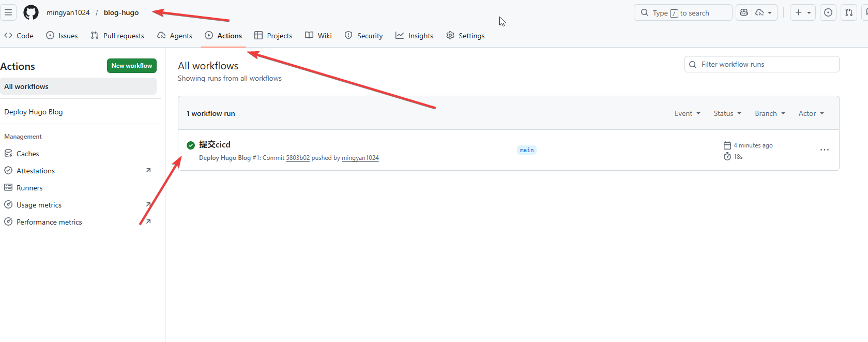Open the Copilot chat icon
Viewport: 868px width, 342px height.
744,12
